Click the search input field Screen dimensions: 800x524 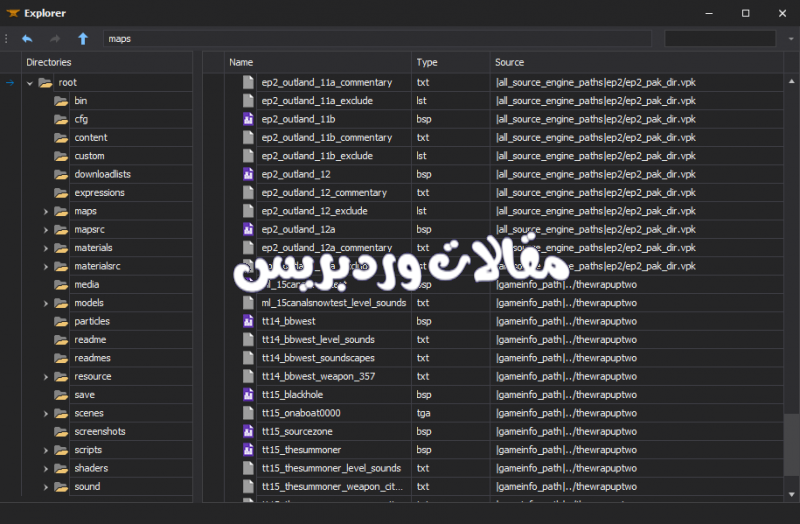pos(720,39)
